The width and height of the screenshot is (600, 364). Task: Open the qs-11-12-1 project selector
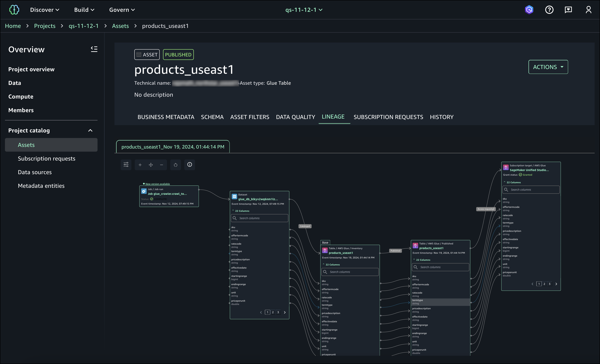[304, 10]
